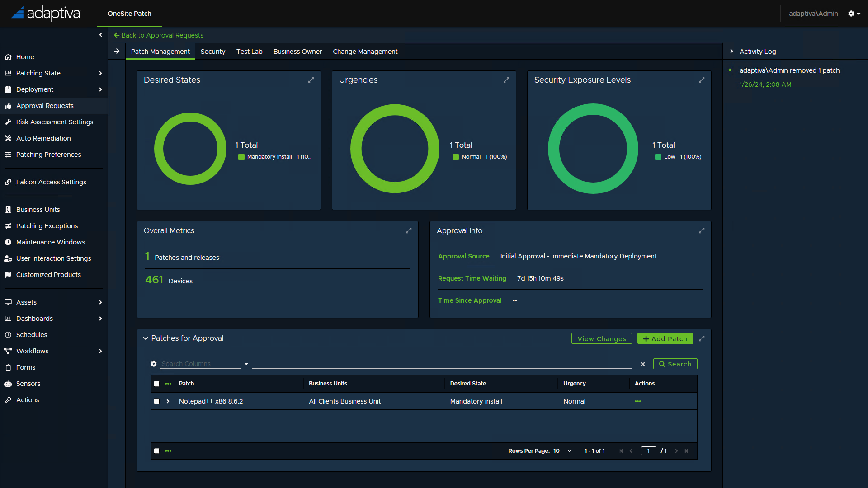Collapse the Patches for Approval section
Viewport: 868px width, 488px height.
pyautogui.click(x=146, y=338)
